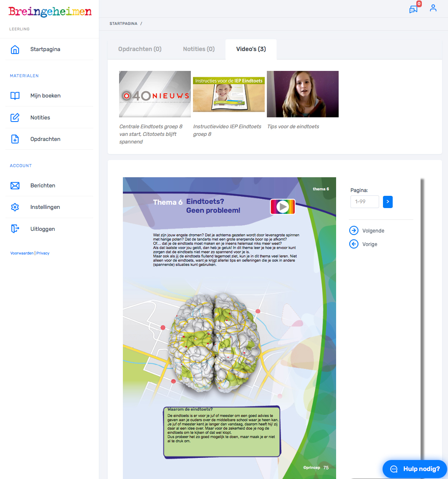Click the Opdrachten document icon in sidebar
Image resolution: width=448 pixels, height=479 pixels.
[x=15, y=139]
